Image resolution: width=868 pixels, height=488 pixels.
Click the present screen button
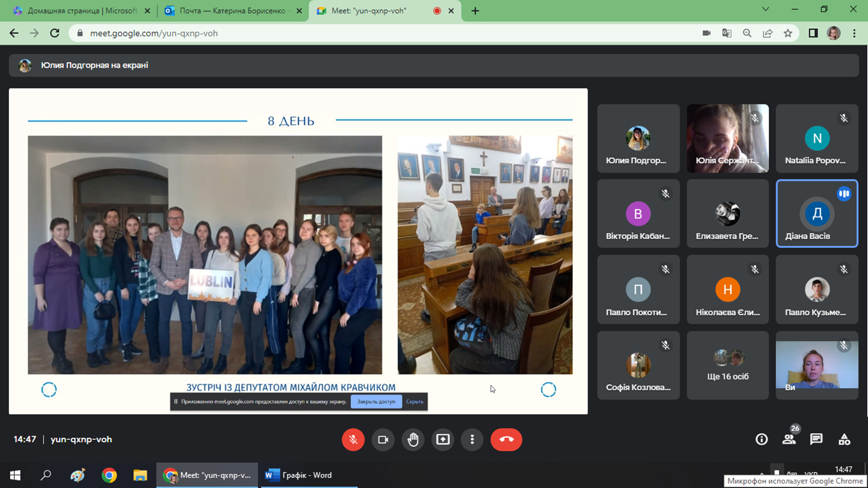tap(442, 439)
